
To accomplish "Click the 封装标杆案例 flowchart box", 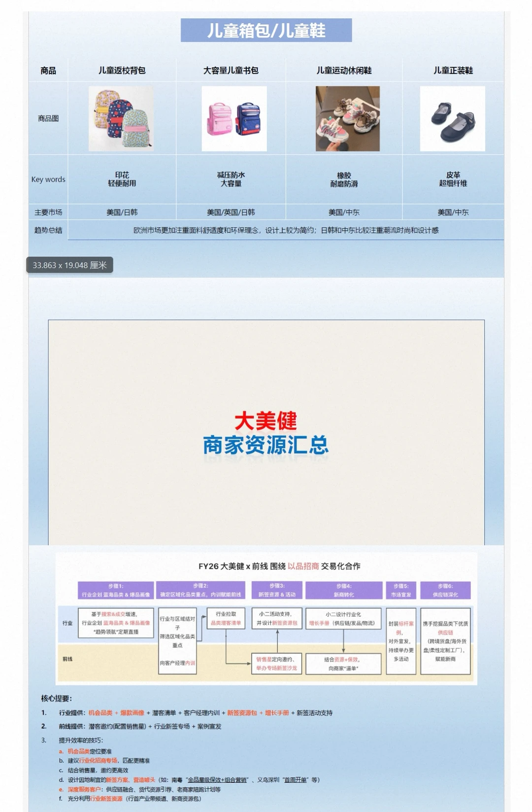I will click(x=401, y=641).
